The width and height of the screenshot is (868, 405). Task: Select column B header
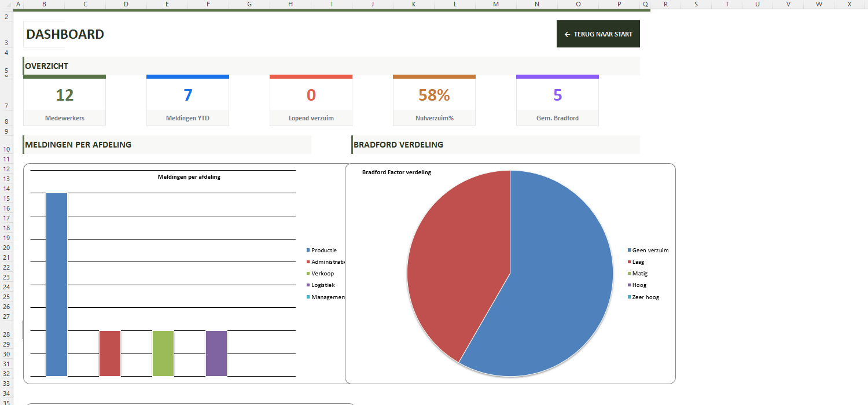[x=45, y=4]
